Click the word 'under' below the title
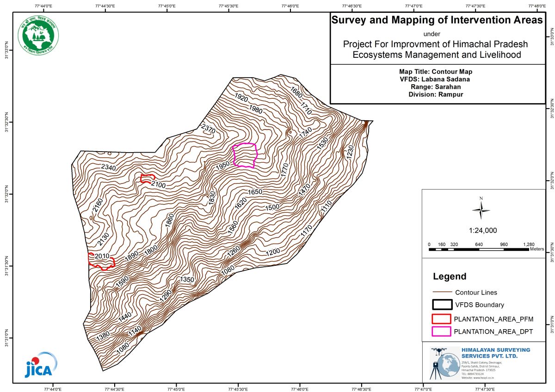Image resolution: width=555 pixels, height=392 pixels. (432, 34)
